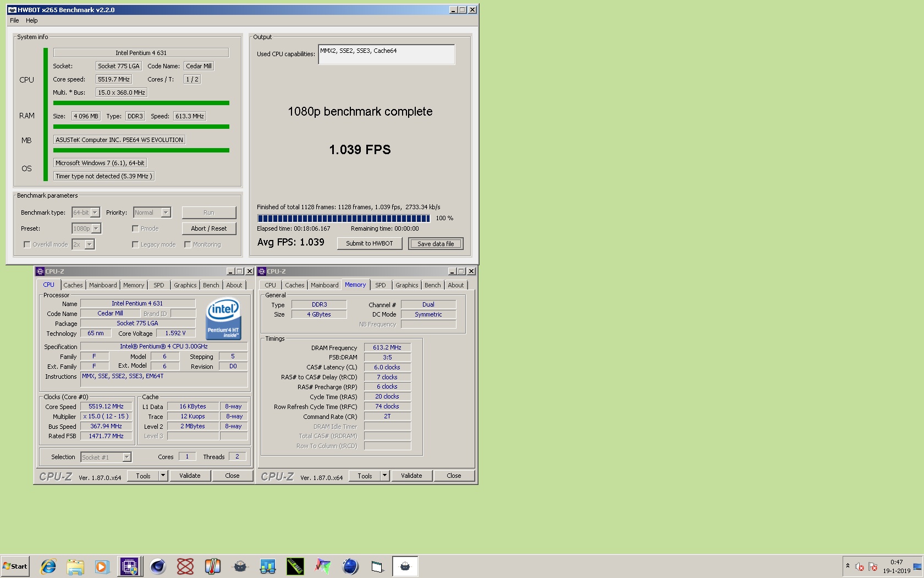
Task: Open Cinema 4D sphere icon in taskbar
Action: [158, 566]
